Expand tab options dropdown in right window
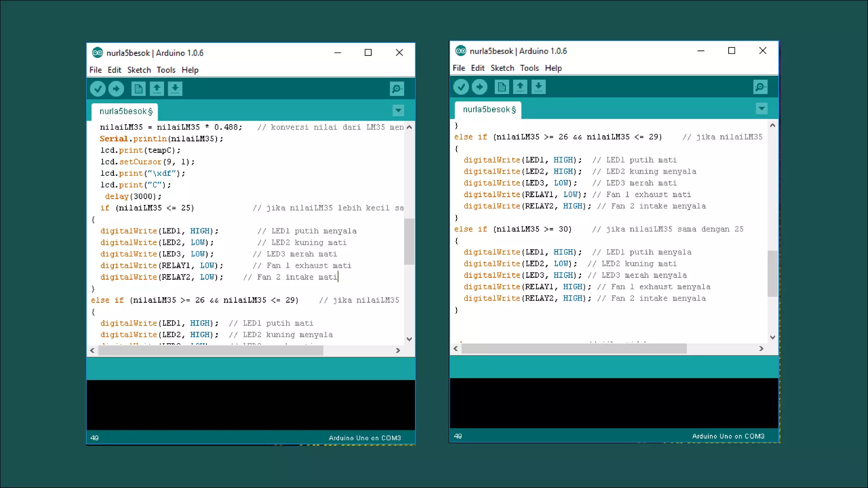This screenshot has height=488, width=868. (x=762, y=109)
